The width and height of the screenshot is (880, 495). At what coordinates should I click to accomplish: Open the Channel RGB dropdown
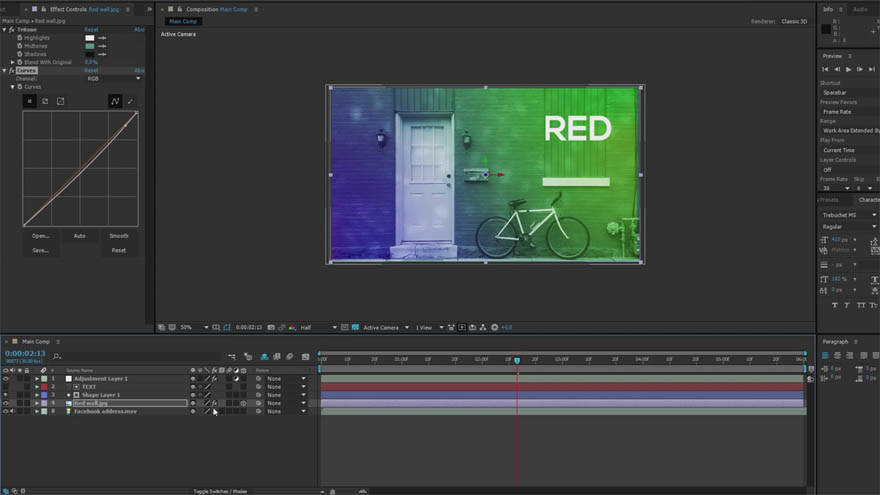113,79
